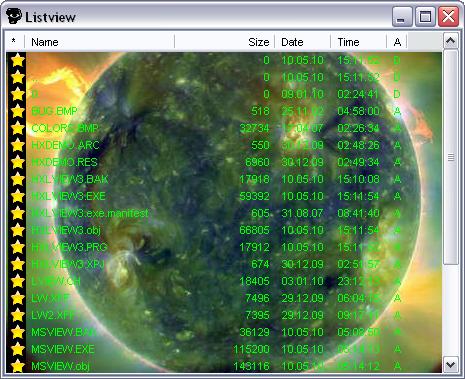Select the star in the LW.XFF row
The width and height of the screenshot is (465, 379).
[18, 298]
